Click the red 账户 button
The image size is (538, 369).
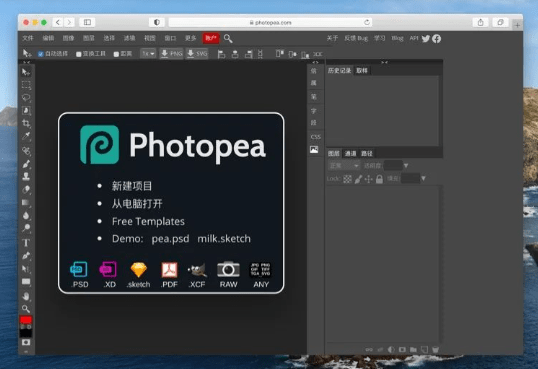[211, 38]
